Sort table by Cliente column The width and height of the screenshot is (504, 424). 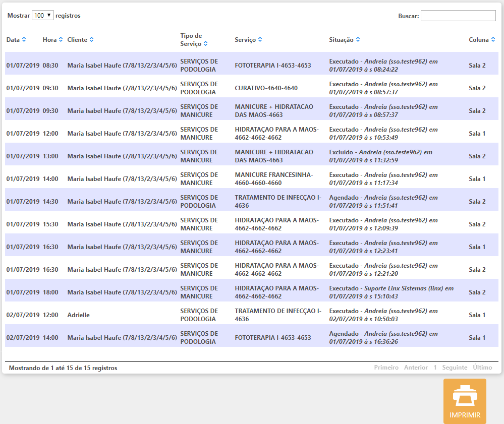[92, 39]
